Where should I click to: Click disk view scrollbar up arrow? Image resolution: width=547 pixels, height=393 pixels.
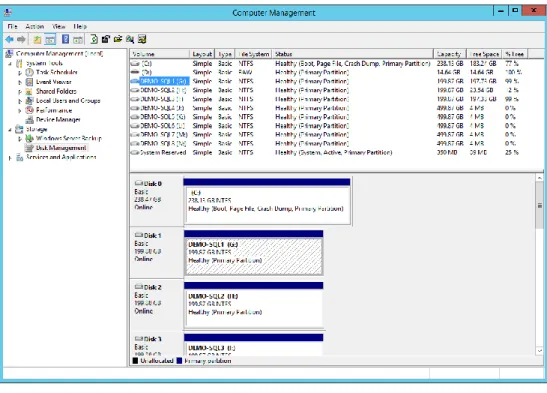pos(540,177)
